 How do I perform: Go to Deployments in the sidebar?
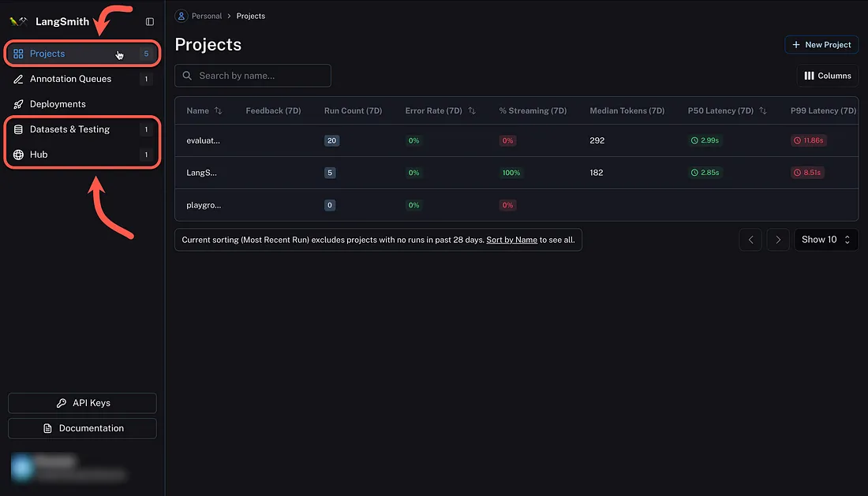pyautogui.click(x=83, y=104)
